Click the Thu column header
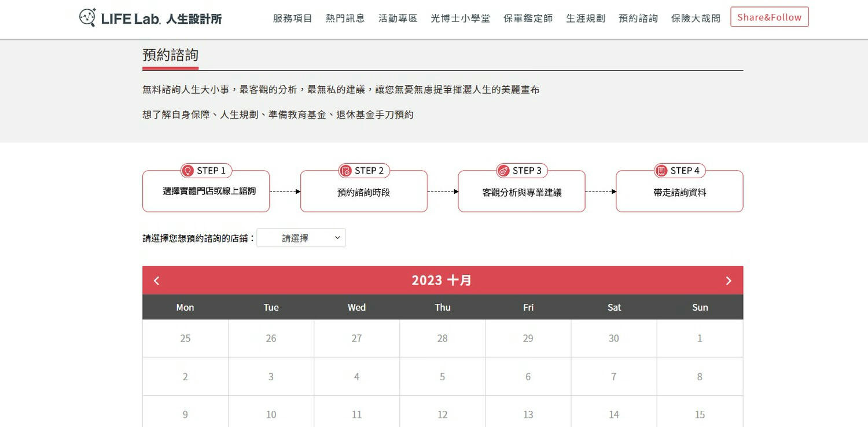The height and width of the screenshot is (427, 868). (443, 307)
